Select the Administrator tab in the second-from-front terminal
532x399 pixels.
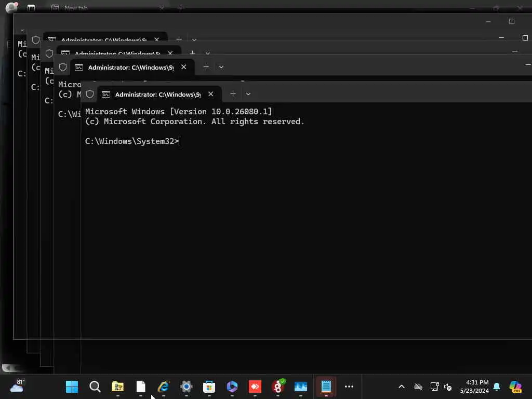(132, 67)
